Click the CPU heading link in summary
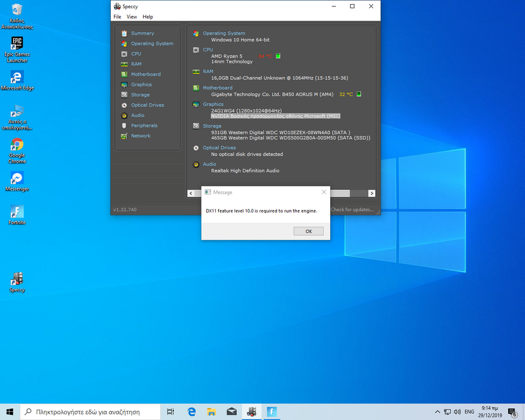This screenshot has height=420, width=525. click(x=208, y=50)
